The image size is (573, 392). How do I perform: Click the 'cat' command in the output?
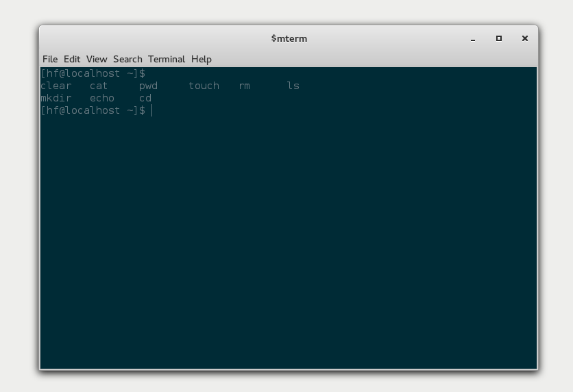[x=99, y=86]
